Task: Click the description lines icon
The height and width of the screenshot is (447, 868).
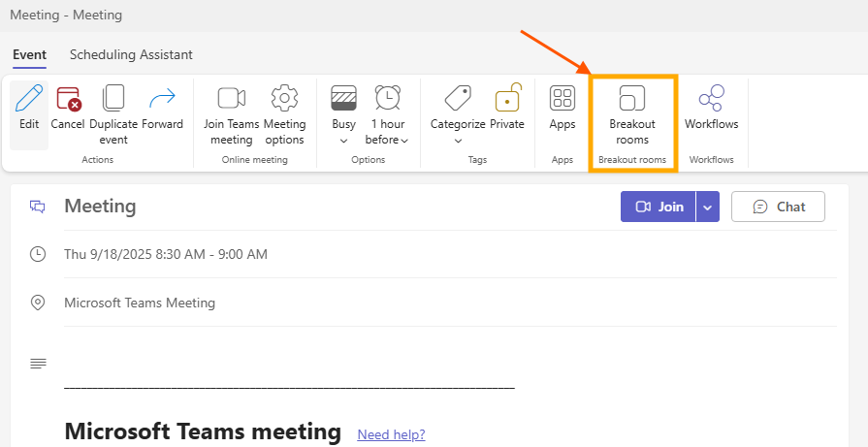Action: coord(38,364)
